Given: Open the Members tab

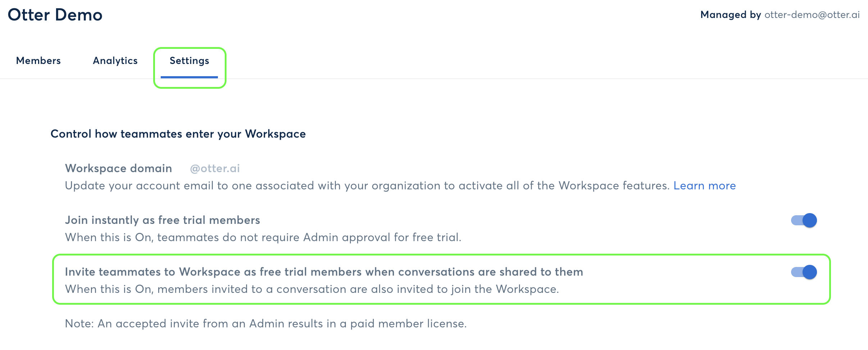Looking at the screenshot, I should (38, 61).
